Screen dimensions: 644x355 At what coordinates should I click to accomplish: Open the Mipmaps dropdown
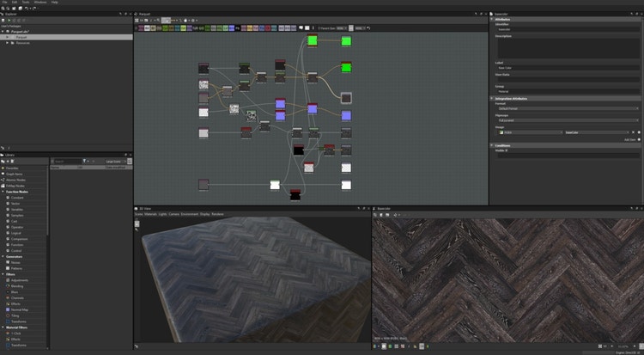click(x=567, y=120)
